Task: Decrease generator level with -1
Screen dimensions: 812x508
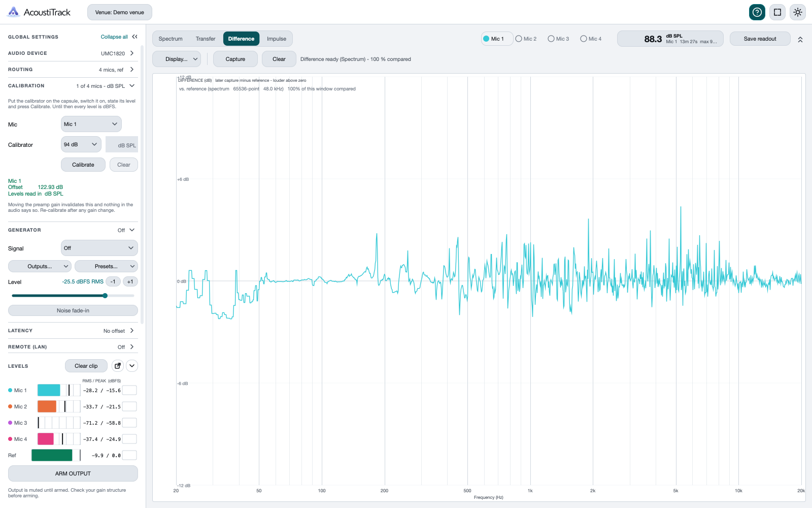Action: (x=113, y=281)
